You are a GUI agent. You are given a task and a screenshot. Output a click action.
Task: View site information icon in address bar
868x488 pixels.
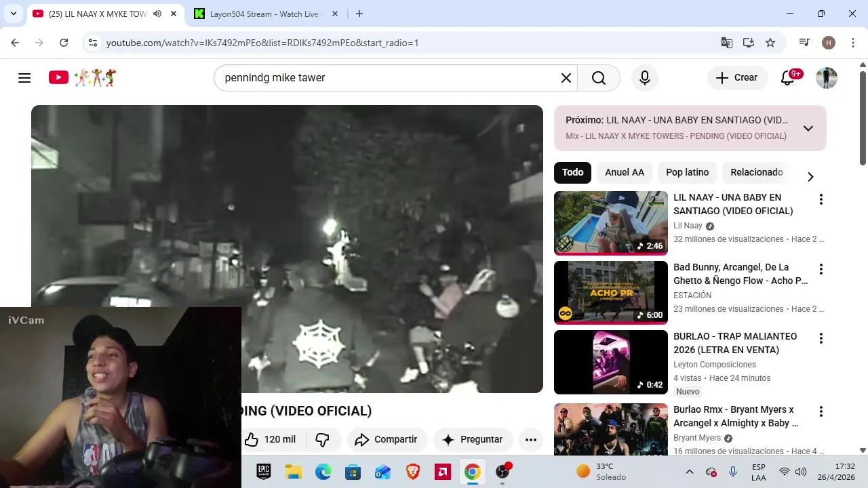(x=94, y=43)
